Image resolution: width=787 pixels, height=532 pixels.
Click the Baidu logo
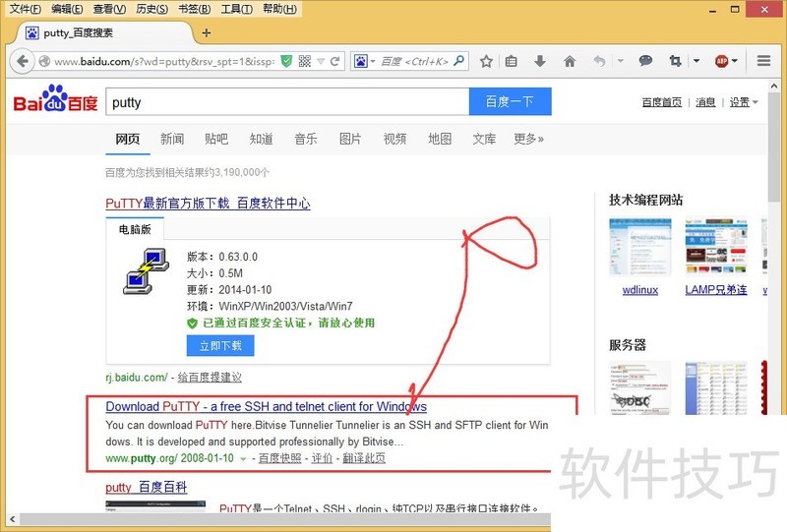tap(55, 99)
